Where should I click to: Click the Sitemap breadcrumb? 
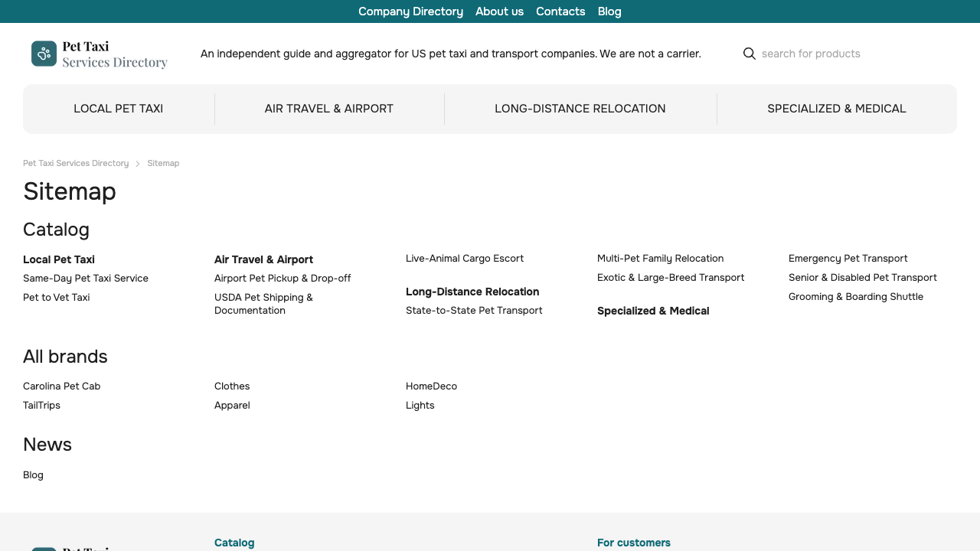[163, 163]
